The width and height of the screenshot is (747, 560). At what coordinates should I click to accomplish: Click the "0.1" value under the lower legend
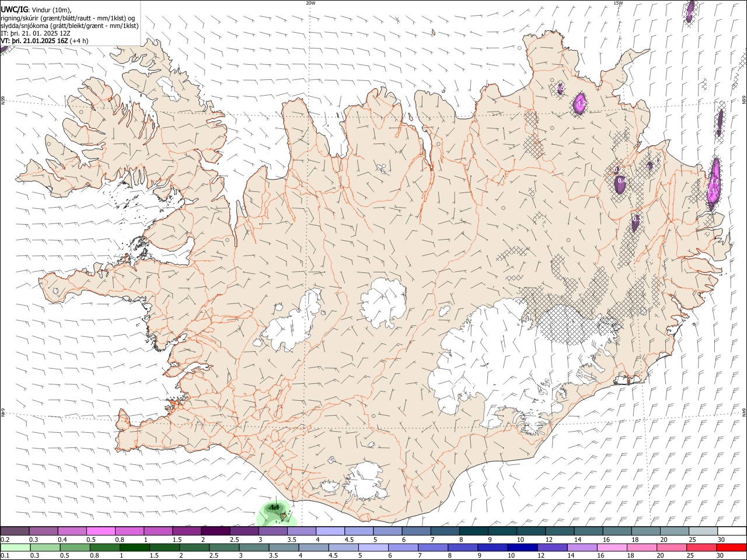(5, 555)
